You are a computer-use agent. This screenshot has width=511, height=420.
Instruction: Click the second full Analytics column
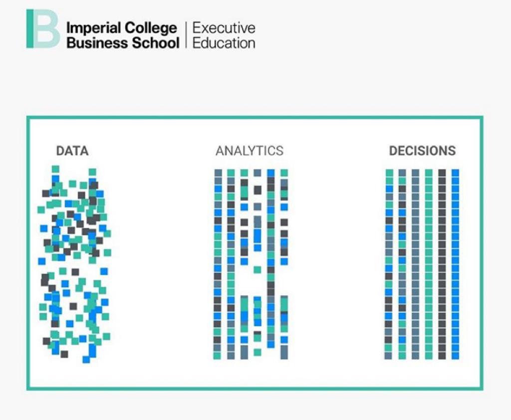tap(231, 264)
